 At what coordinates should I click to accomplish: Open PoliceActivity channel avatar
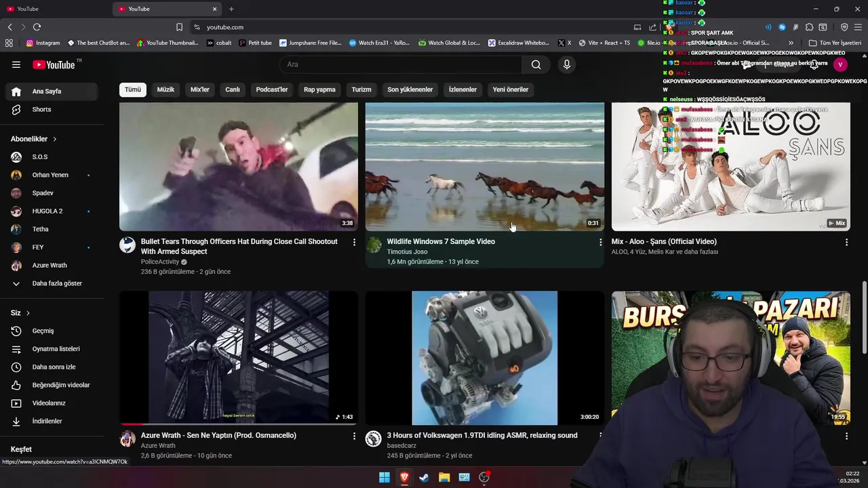[x=127, y=245]
